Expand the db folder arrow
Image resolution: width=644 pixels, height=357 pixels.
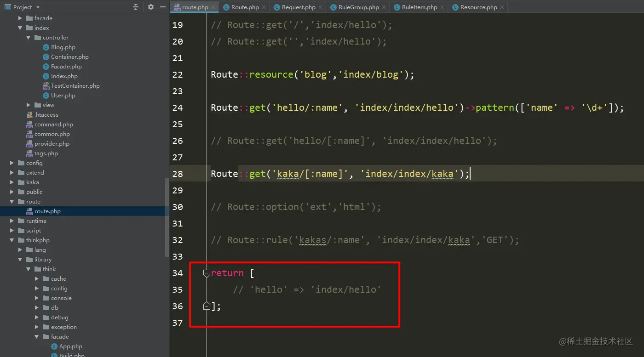tap(37, 308)
